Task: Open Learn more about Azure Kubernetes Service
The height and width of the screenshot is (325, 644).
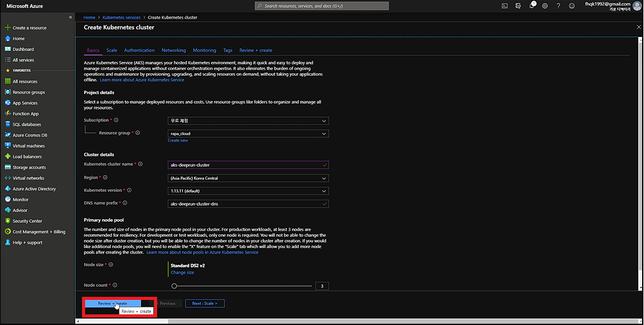Action: click(x=141, y=80)
